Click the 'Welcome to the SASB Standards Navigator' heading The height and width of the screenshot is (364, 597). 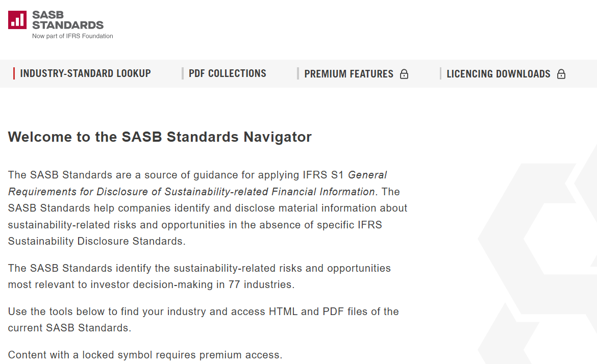pyautogui.click(x=160, y=137)
